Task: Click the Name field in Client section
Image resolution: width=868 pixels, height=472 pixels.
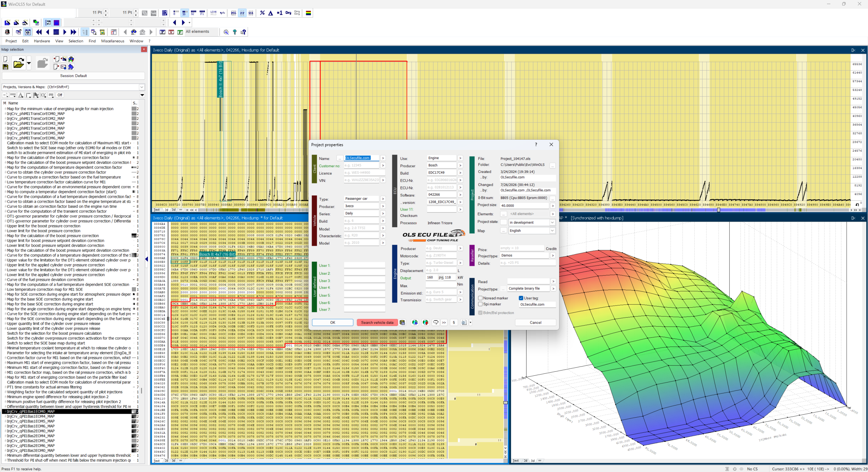Action: pos(361,158)
